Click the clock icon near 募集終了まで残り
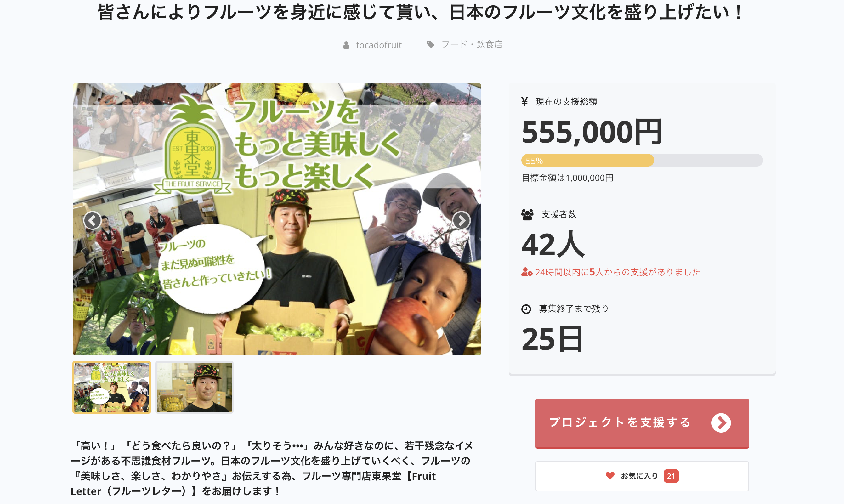 [x=526, y=309]
